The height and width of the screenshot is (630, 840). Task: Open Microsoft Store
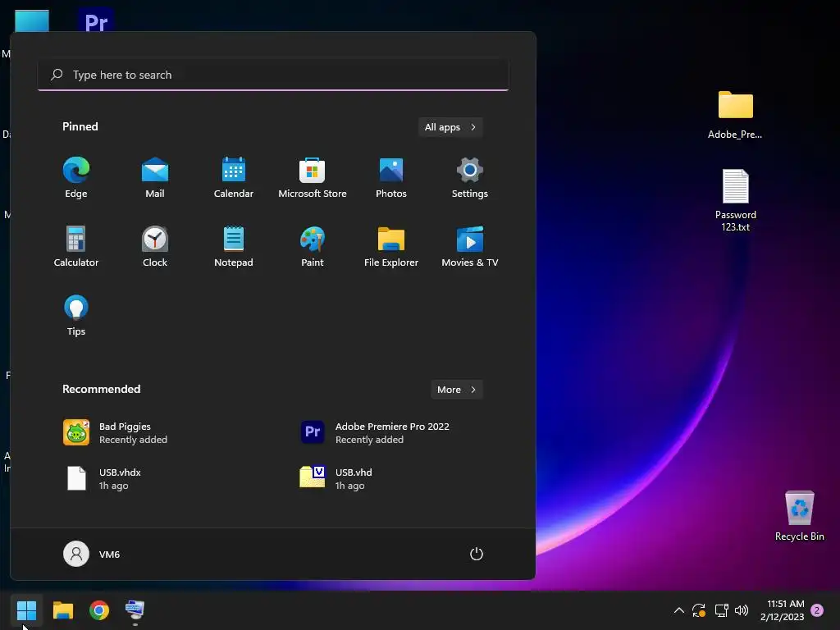313,177
